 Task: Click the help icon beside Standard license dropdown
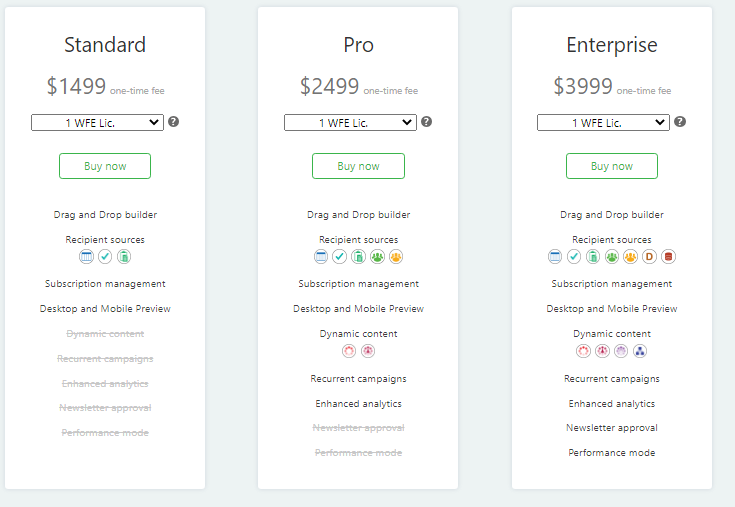point(174,122)
